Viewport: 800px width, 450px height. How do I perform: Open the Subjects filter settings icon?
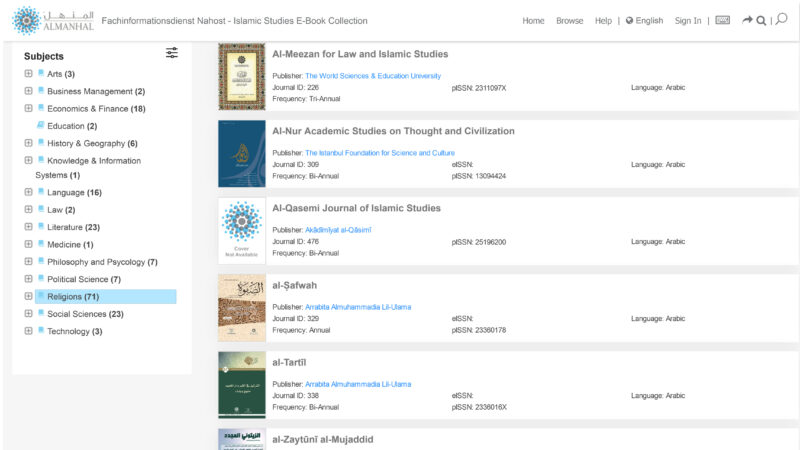pyautogui.click(x=172, y=53)
